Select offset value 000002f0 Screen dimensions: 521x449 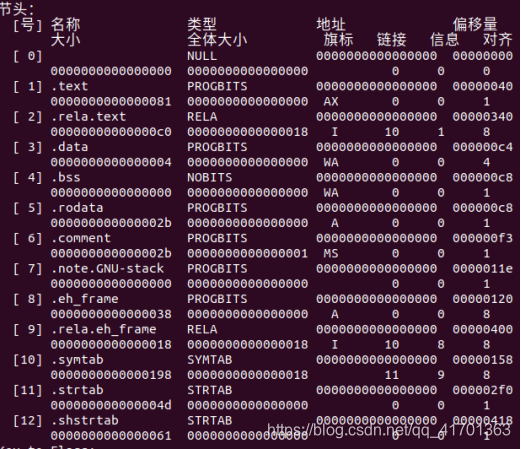click(483, 390)
